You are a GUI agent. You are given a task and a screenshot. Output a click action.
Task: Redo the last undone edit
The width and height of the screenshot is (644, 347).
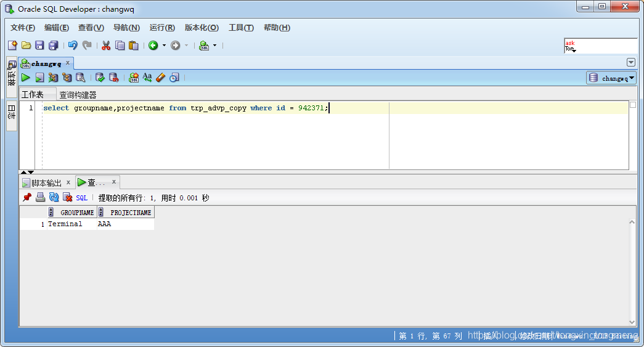click(x=87, y=46)
